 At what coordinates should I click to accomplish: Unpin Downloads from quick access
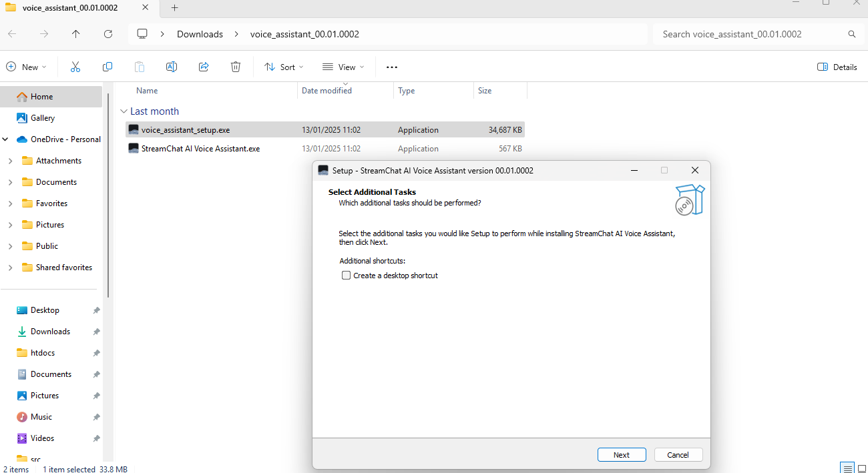pos(96,332)
